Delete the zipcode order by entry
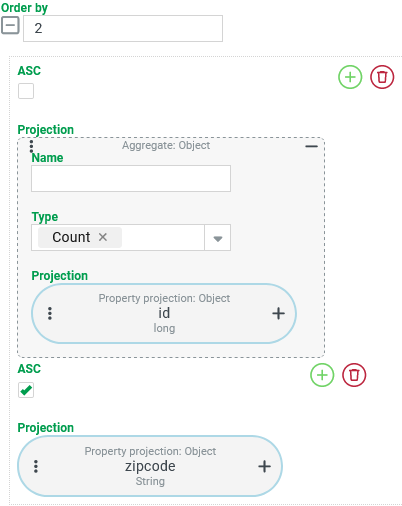Viewport: 402px width, 506px height. [x=354, y=375]
